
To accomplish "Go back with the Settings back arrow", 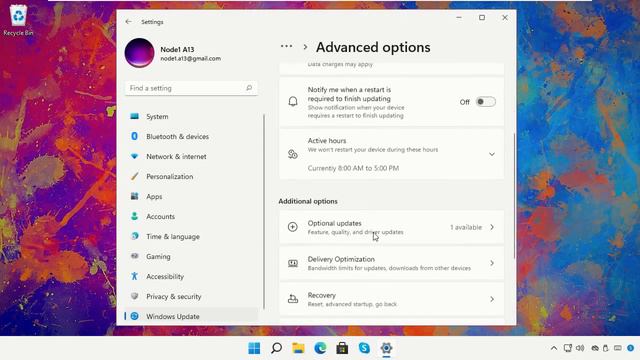I will (x=129, y=22).
